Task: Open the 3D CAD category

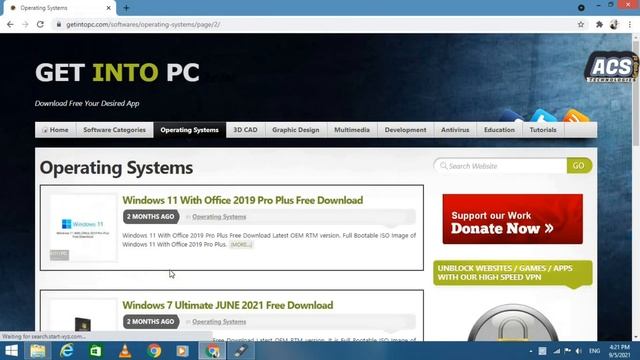Action: [x=245, y=130]
